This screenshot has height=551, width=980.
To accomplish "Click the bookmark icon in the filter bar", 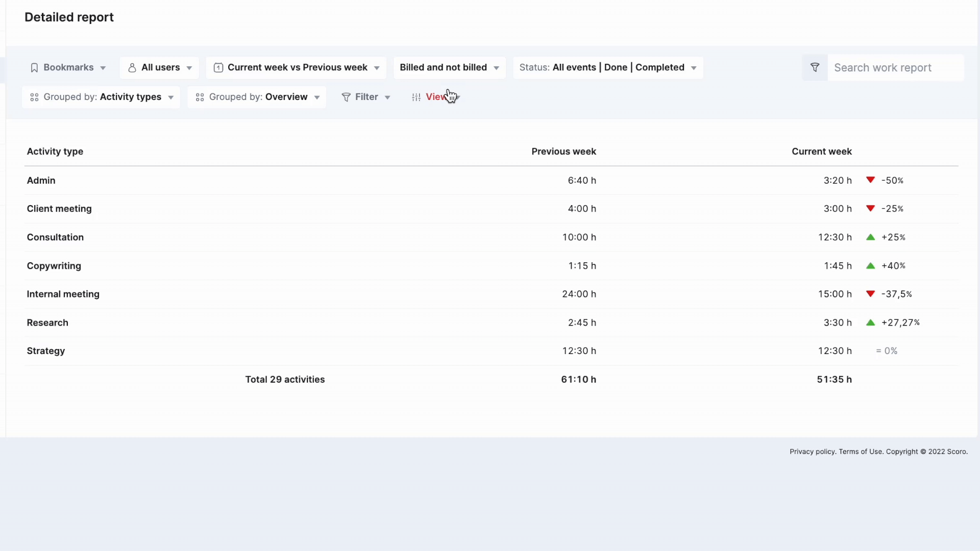I will (x=34, y=68).
